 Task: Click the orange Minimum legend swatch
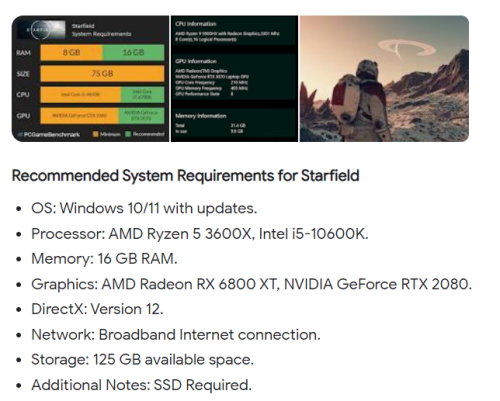pos(95,134)
